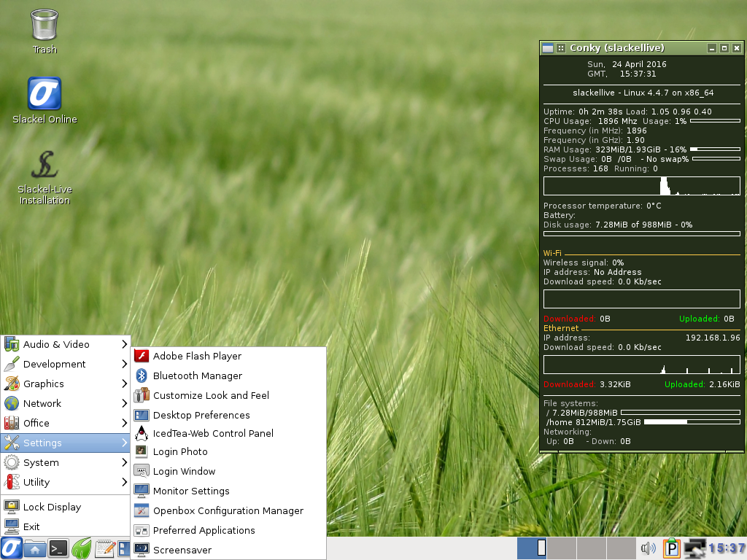
Task: Open Monitor Settings
Action: tap(228, 491)
